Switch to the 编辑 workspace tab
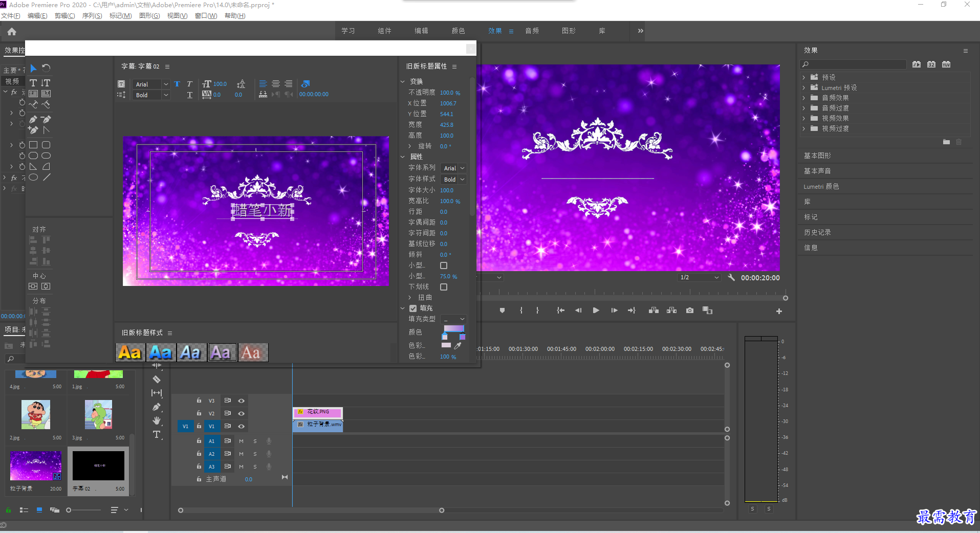This screenshot has height=533, width=980. (421, 31)
